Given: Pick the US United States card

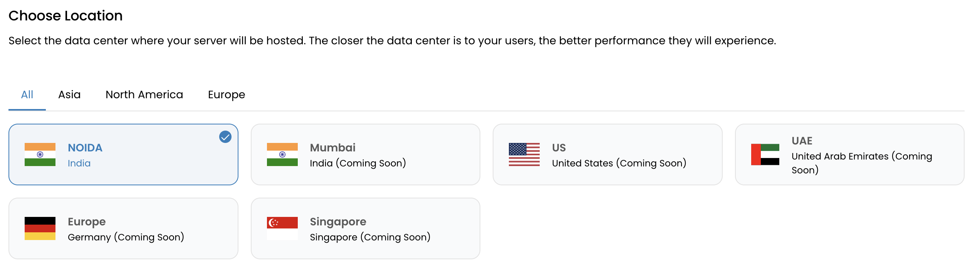Looking at the screenshot, I should [607, 154].
